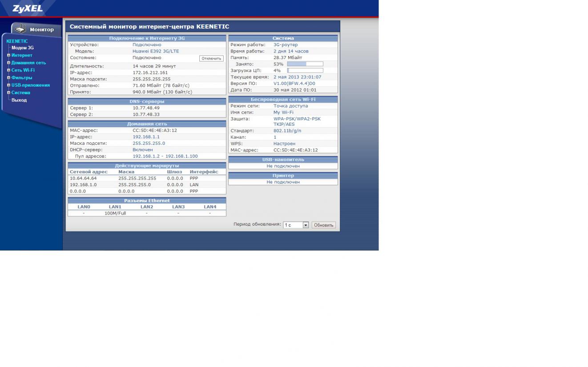588x367 pixels.
Task: Click the memory usage progress bar
Action: click(x=305, y=64)
